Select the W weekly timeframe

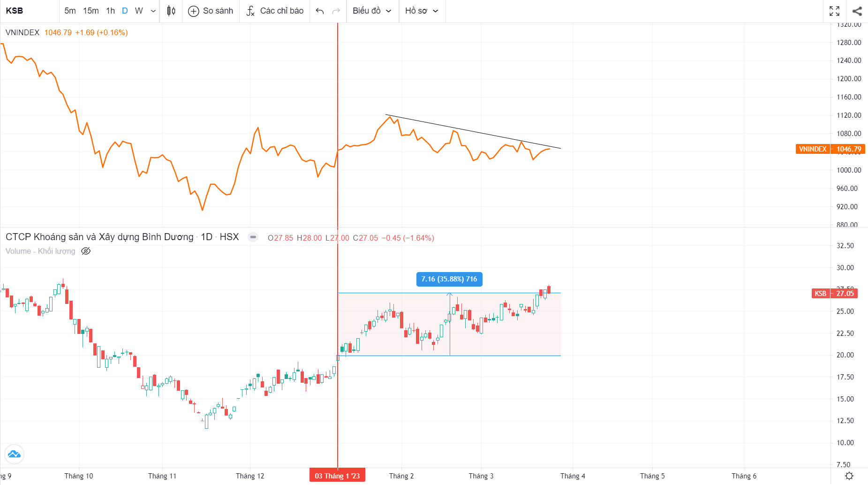(x=139, y=11)
